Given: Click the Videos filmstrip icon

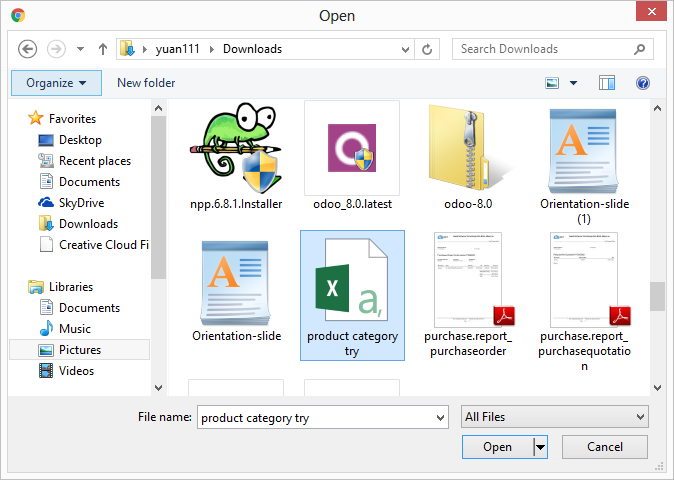Looking at the screenshot, I should click(x=46, y=371).
